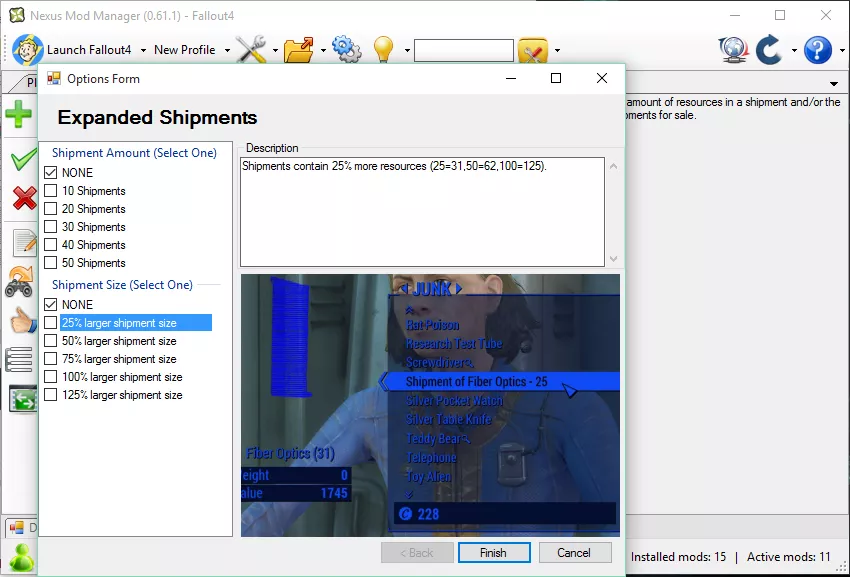The height and width of the screenshot is (577, 850).
Task: Click the green user profile icon at bottom
Action: (x=22, y=557)
